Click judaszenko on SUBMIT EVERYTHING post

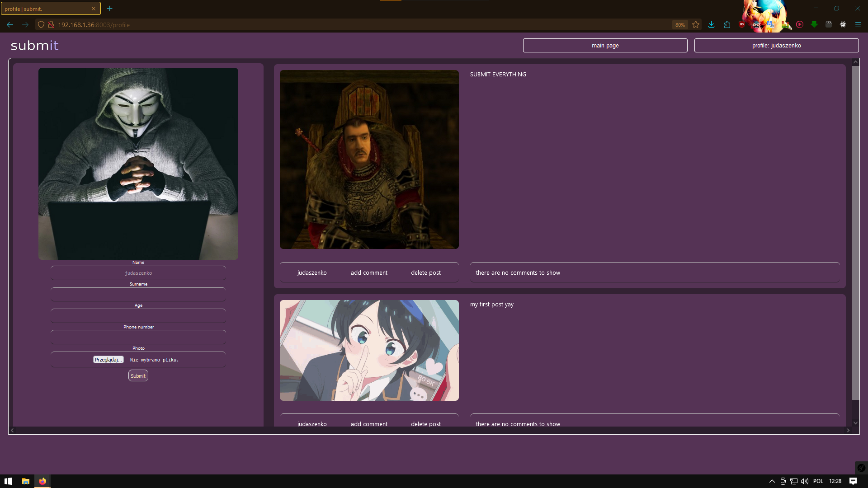click(x=312, y=273)
